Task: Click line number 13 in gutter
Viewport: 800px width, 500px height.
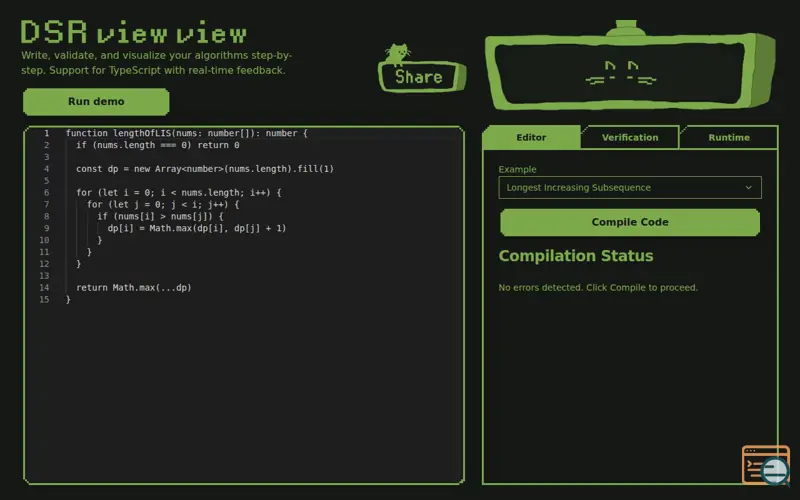Action: (44, 276)
